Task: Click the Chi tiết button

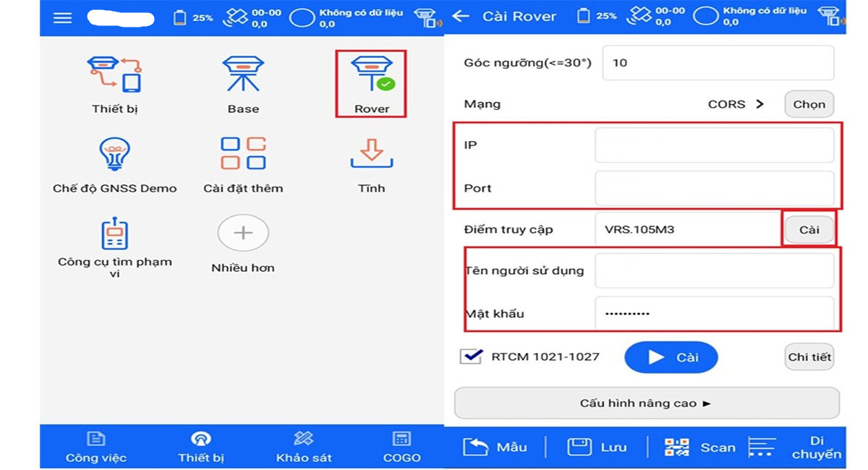Action: click(x=809, y=357)
